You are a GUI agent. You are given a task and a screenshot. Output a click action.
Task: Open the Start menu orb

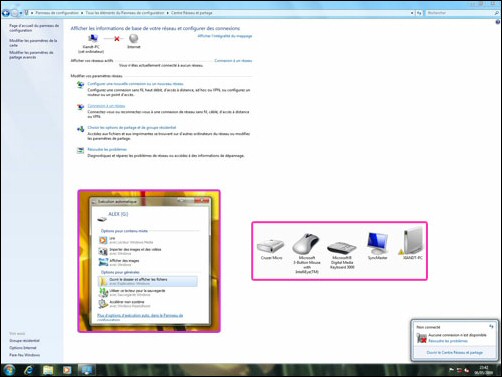(x=9, y=370)
